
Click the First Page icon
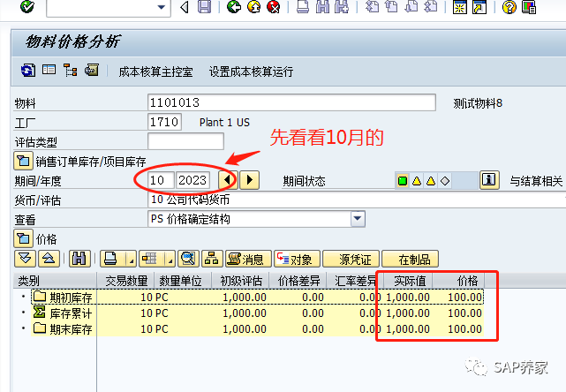pyautogui.click(x=372, y=6)
